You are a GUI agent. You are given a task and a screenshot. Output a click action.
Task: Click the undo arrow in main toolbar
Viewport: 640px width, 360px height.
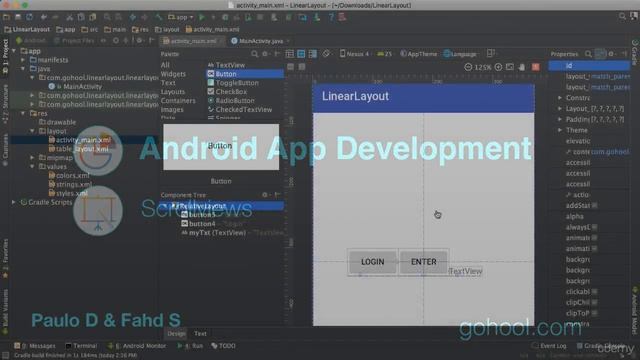coord(44,17)
